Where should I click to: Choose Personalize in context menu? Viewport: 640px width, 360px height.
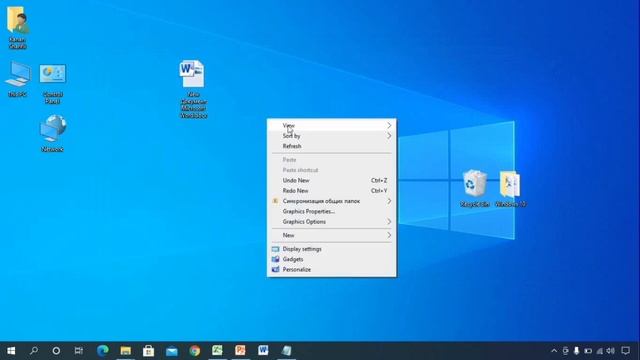(x=331, y=269)
